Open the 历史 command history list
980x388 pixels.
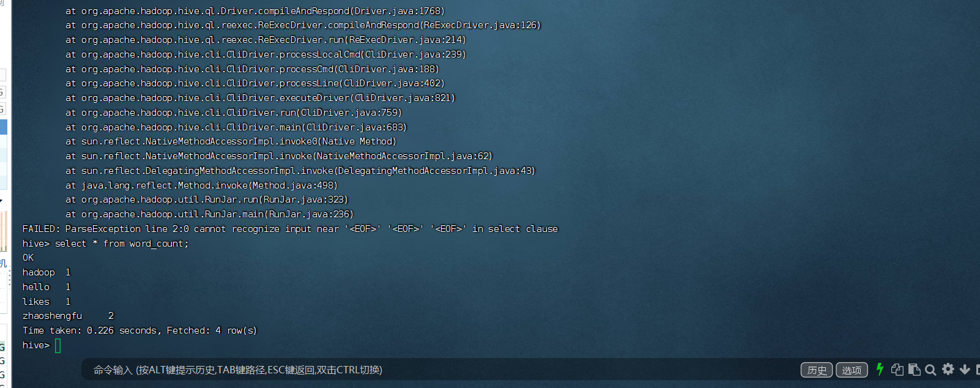click(x=817, y=370)
